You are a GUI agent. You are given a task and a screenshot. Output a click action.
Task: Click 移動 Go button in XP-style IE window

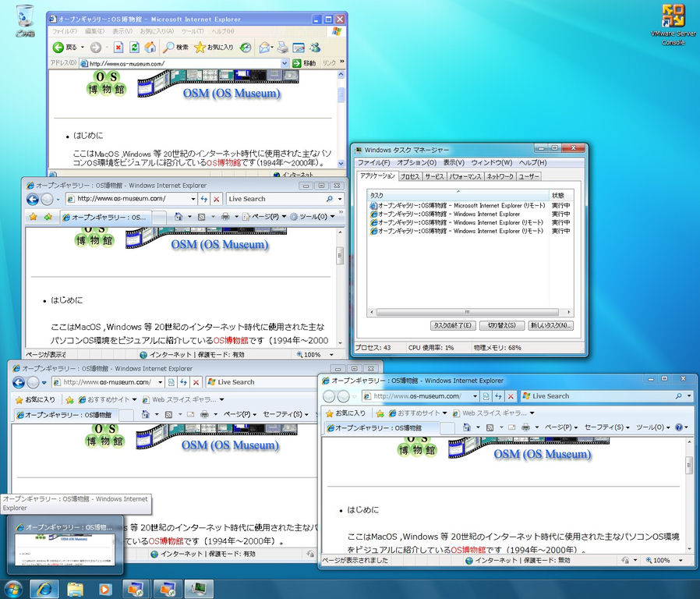(x=305, y=63)
